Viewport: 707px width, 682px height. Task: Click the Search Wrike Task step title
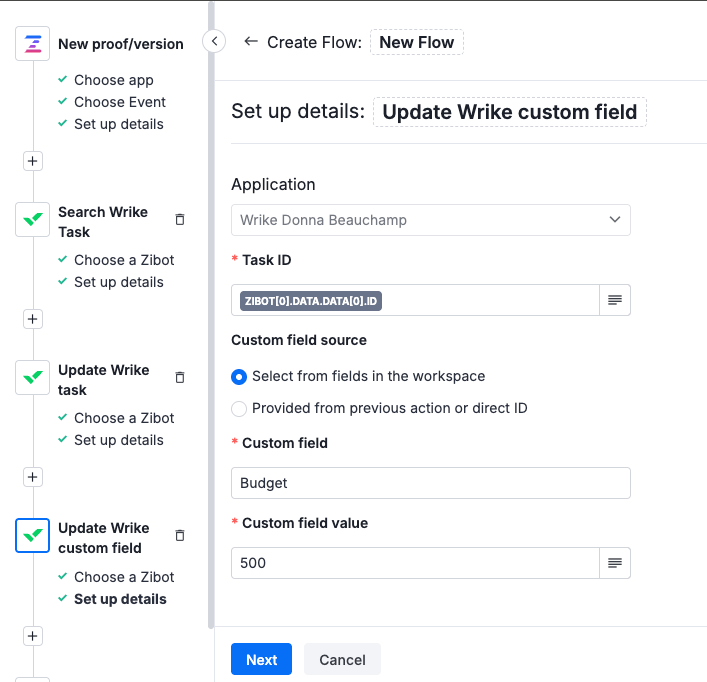tap(103, 222)
